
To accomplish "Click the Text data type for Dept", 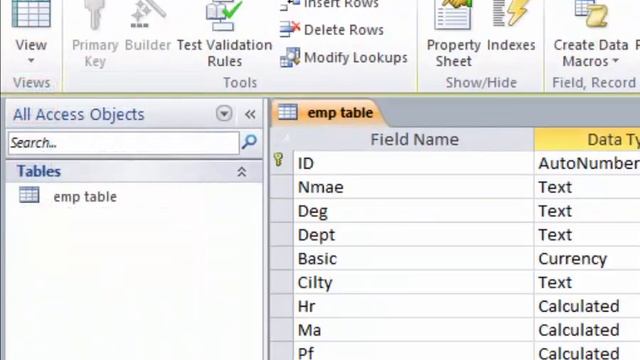I will pyautogui.click(x=587, y=235).
